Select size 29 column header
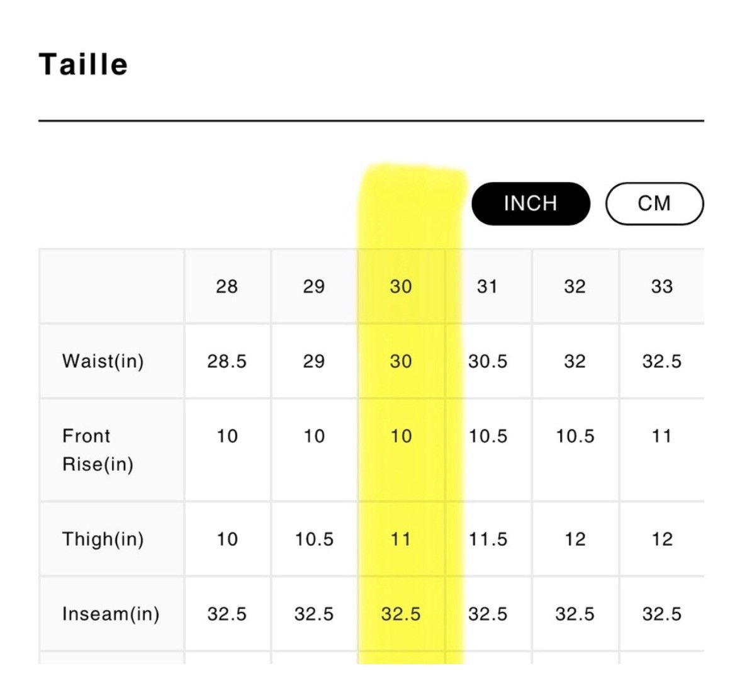The width and height of the screenshot is (742, 700). tap(314, 286)
